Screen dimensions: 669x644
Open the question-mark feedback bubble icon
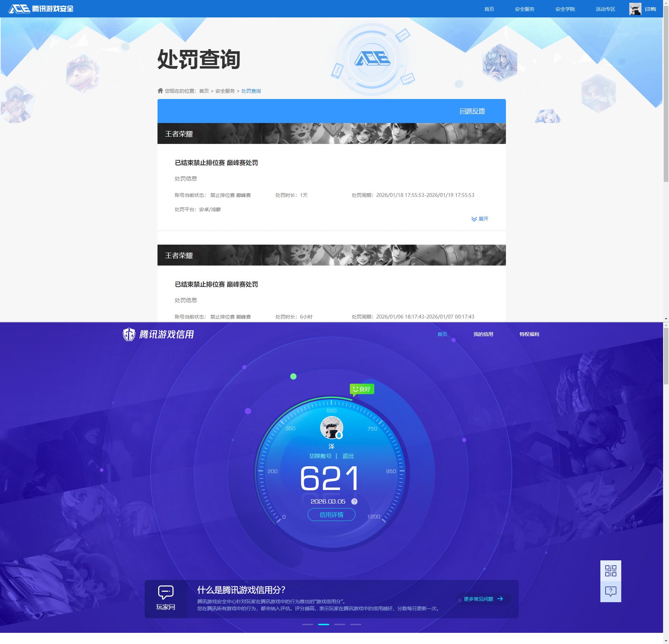pyautogui.click(x=610, y=591)
